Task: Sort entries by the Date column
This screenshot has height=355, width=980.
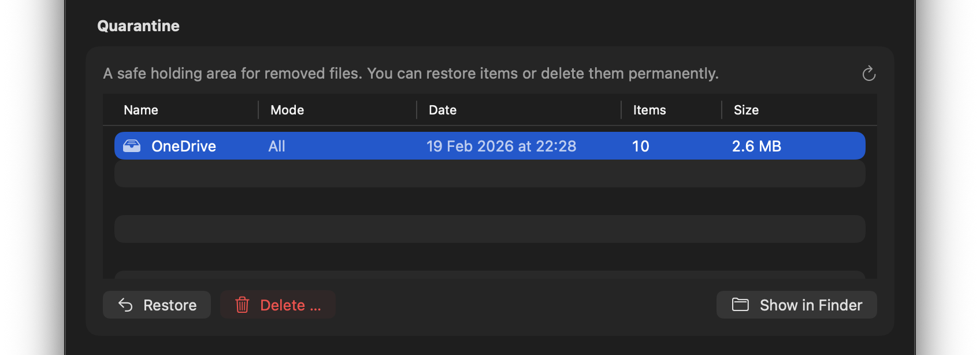Action: pos(442,110)
